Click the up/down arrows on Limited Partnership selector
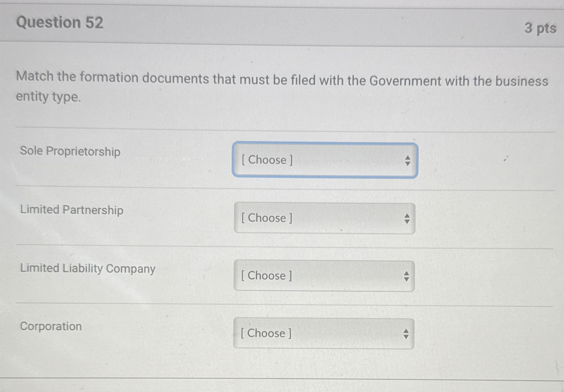564x392 pixels. coord(407,219)
